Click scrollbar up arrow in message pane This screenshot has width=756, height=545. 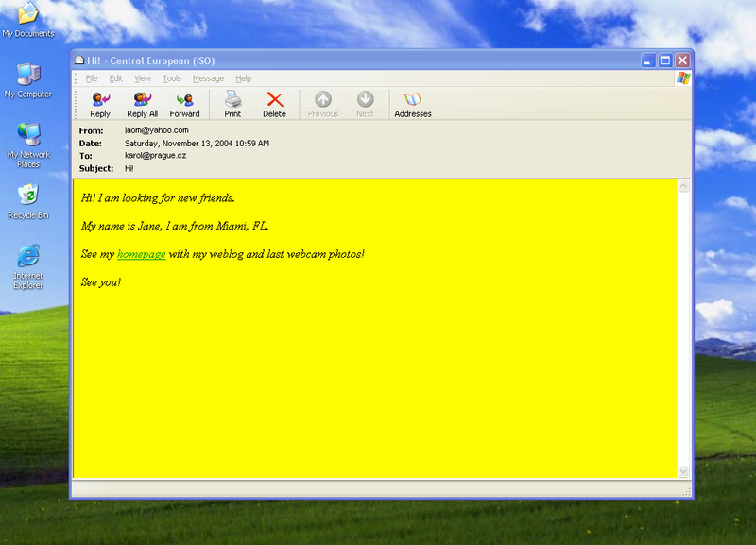(x=683, y=186)
